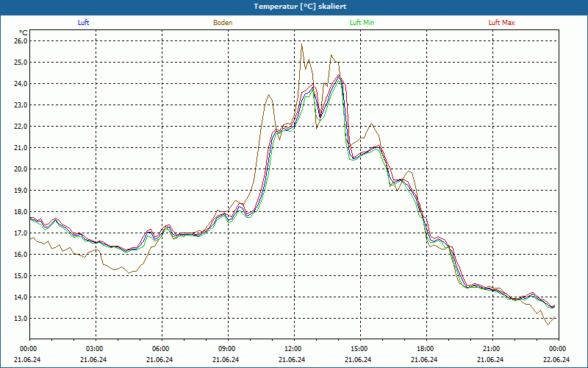
Task: Click the 21,0 y-axis value
Action: pyautogui.click(x=21, y=148)
